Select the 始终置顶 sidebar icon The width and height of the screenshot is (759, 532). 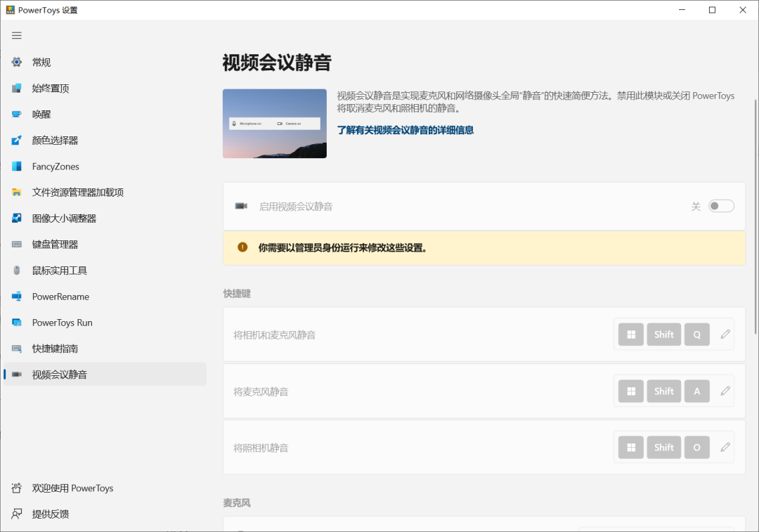pyautogui.click(x=17, y=89)
